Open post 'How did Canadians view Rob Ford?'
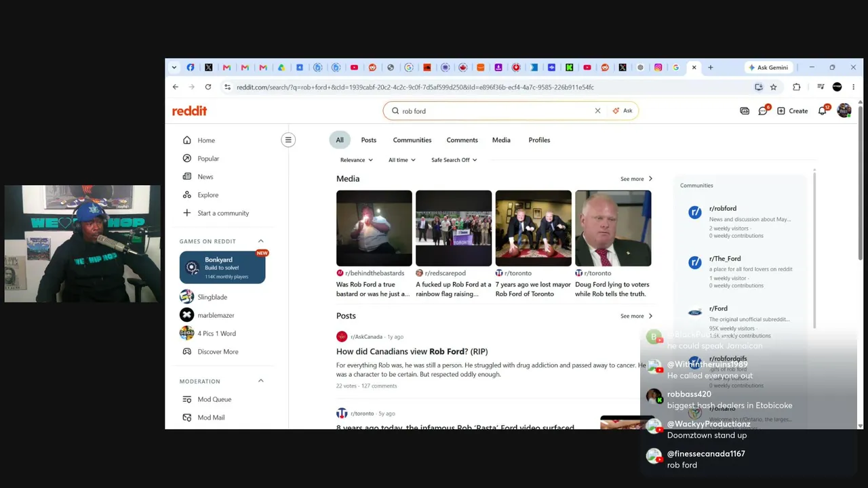 (x=412, y=351)
